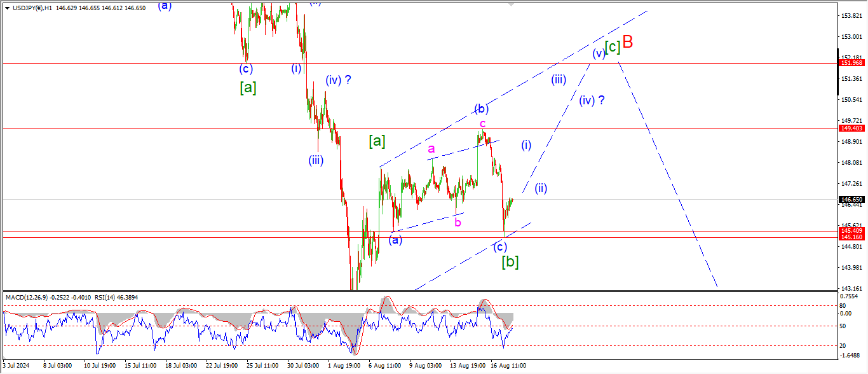Click the 151.968 red price level tag
Screen dimensions: 868x374
(851, 63)
